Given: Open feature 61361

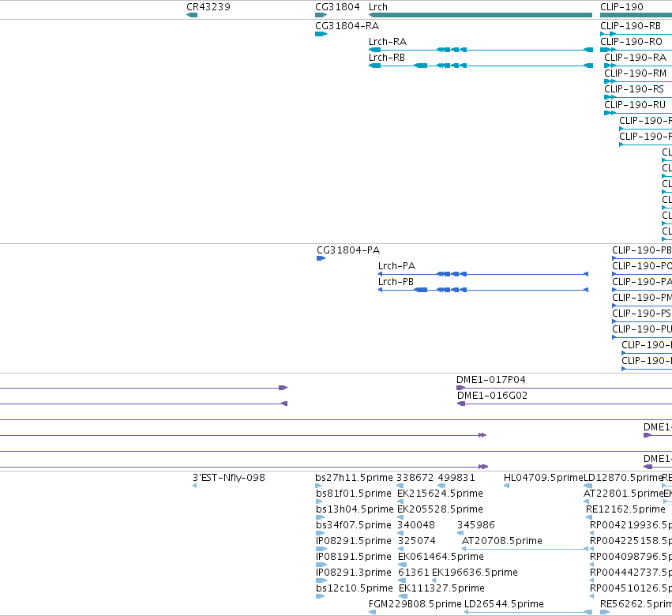Looking at the screenshot, I should 414,573.
